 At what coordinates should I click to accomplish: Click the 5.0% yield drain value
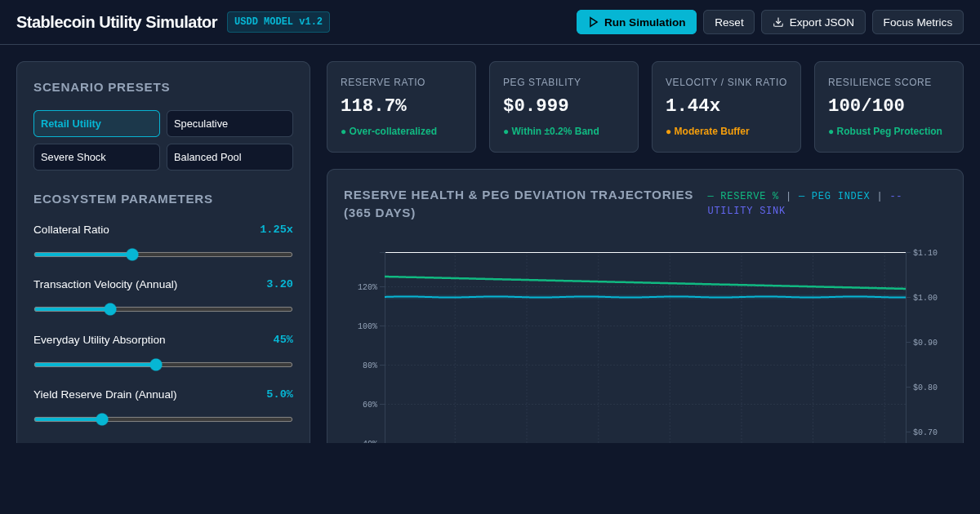tap(279, 394)
